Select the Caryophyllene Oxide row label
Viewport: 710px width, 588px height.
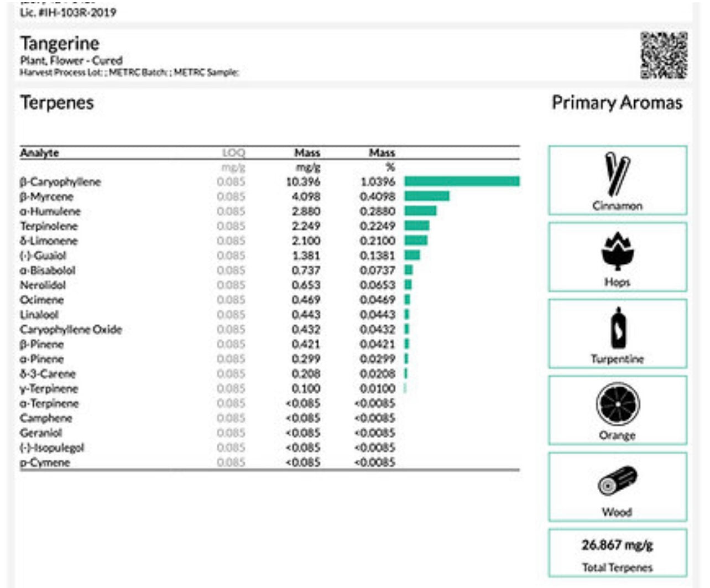click(x=71, y=330)
